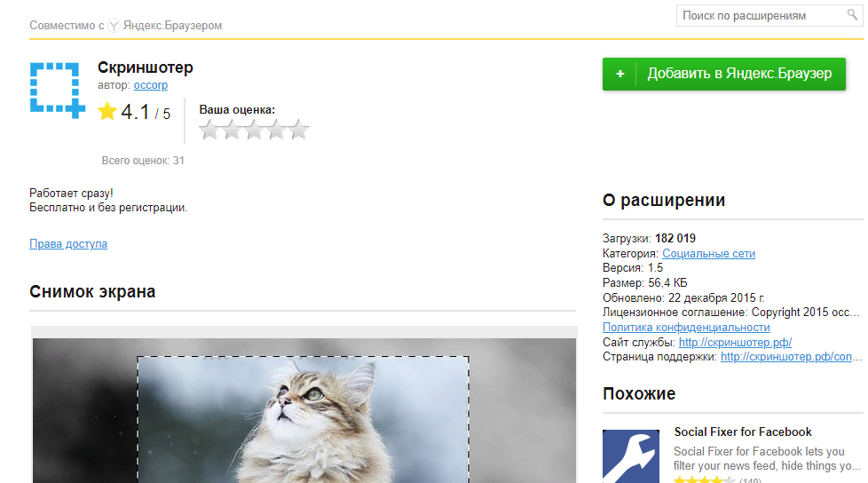This screenshot has width=868, height=483.
Task: Click the Похожие heading
Action: click(x=639, y=394)
